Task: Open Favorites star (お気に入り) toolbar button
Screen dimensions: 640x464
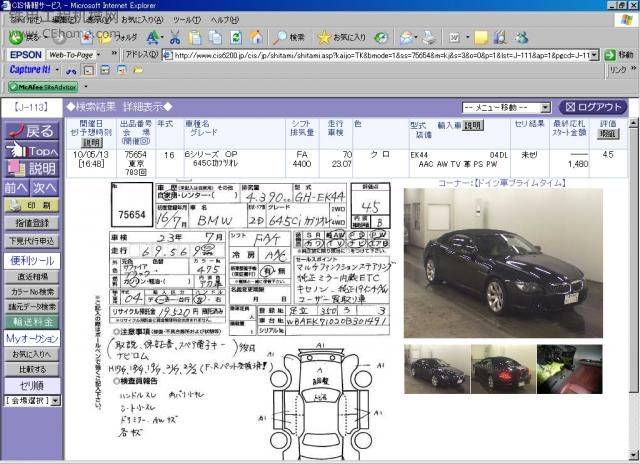Action: [341, 38]
